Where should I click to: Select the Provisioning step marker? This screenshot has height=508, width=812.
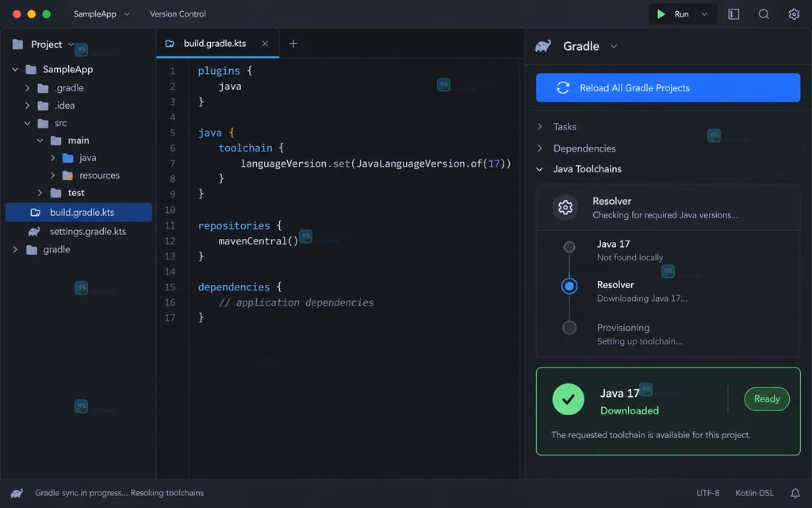click(x=569, y=328)
